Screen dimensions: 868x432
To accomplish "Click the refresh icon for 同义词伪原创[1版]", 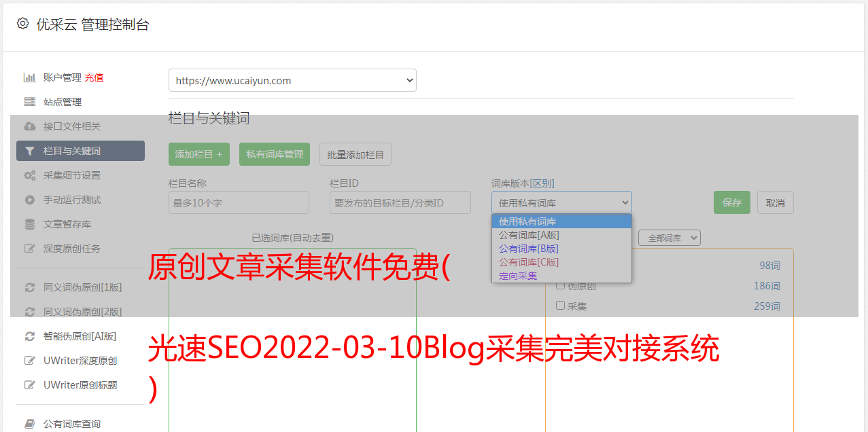I will (x=29, y=287).
